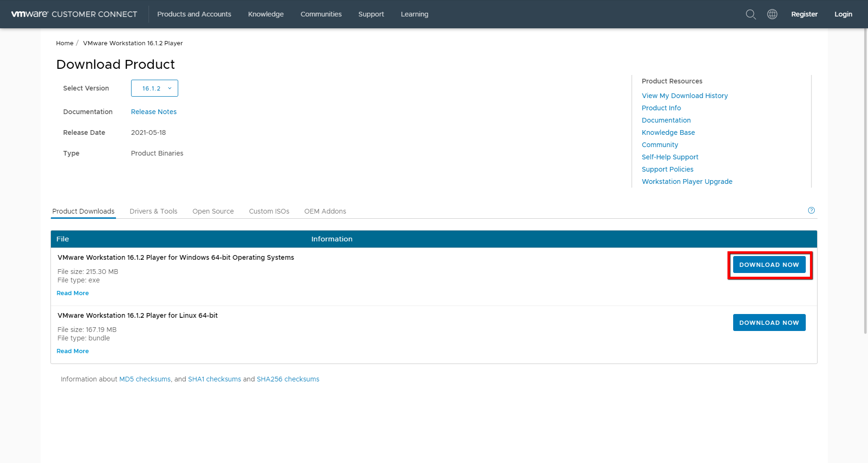Open the Community resource link
Viewport: 868px width, 463px height.
pyautogui.click(x=660, y=145)
